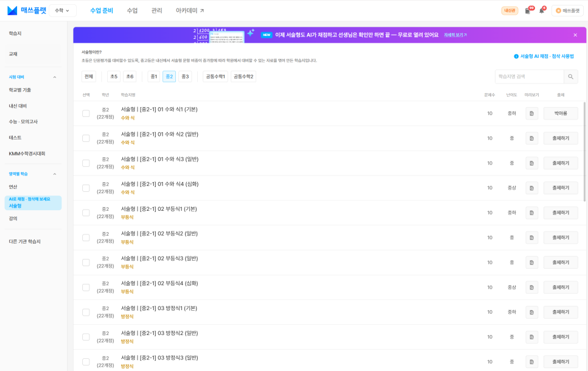Click 출제하기 for 수와 식2 (일반)

[x=561, y=138]
